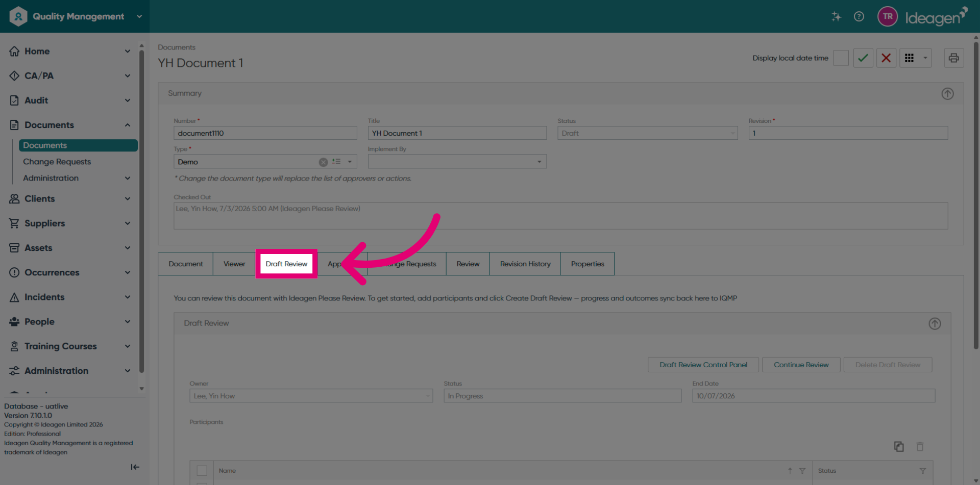Click the CA/PA diamond icon
Image resolution: width=980 pixels, height=485 pixels.
point(14,75)
